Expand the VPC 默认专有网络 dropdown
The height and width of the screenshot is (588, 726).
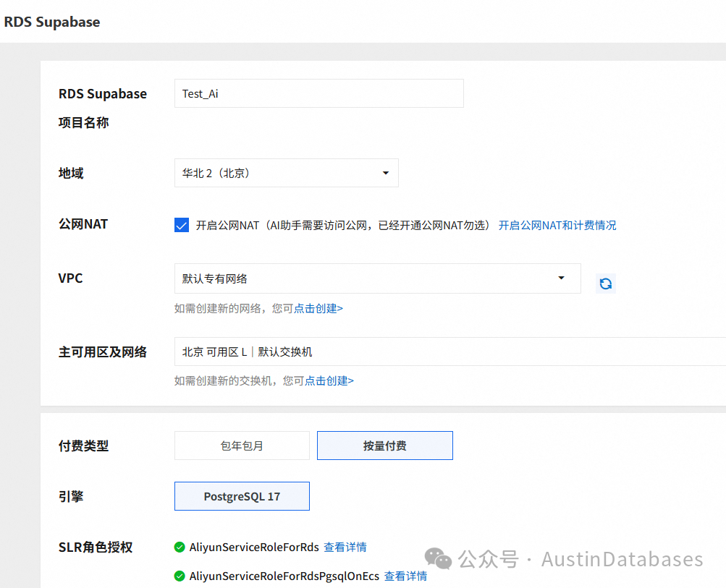377,278
